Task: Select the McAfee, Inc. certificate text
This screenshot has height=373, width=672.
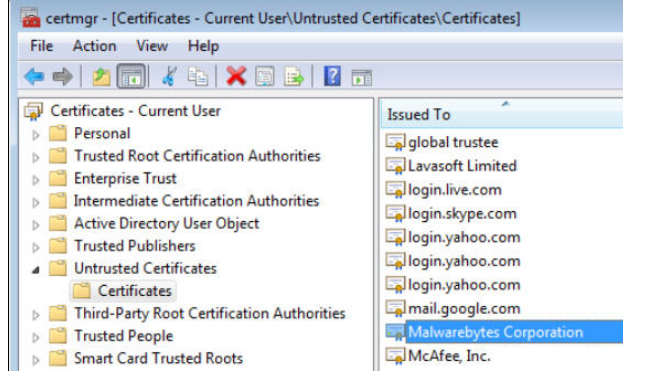Action: coord(449,356)
